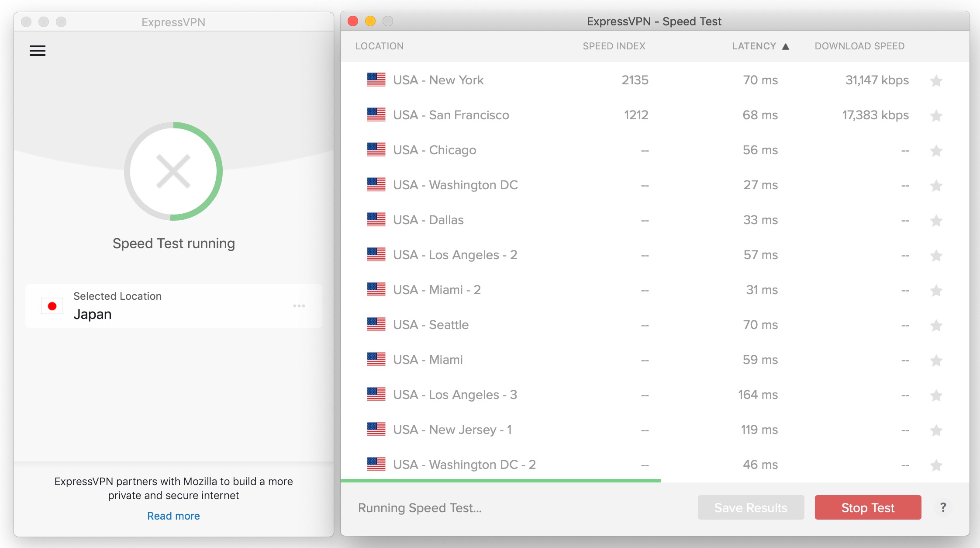The height and width of the screenshot is (548, 980).
Task: Sort by Latency column arrow
Action: pos(786,46)
